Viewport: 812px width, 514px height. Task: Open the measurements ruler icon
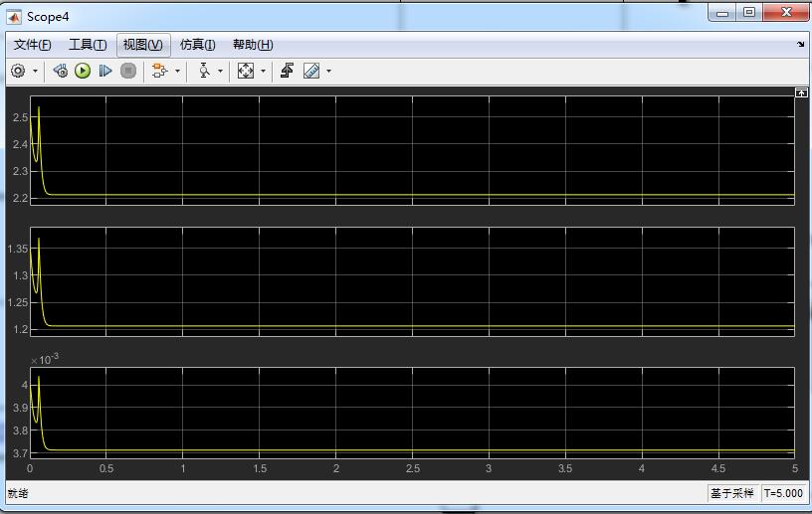(311, 71)
